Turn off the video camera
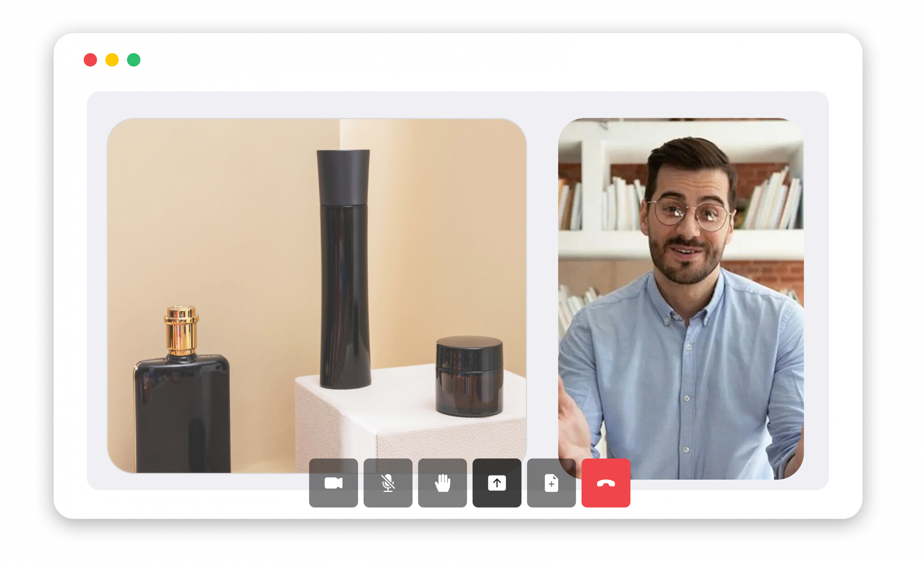Screen dimensions: 924x562 (333, 483)
